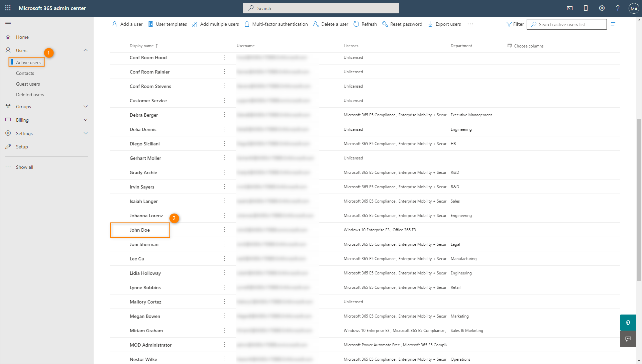Viewport: 642px width, 364px height.
Task: Select Lynne Robbins row name
Action: click(145, 287)
